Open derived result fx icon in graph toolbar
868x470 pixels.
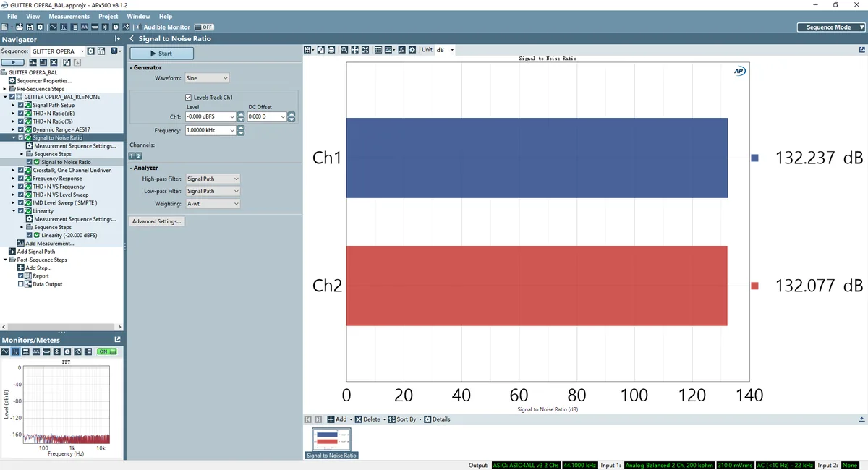tap(402, 50)
